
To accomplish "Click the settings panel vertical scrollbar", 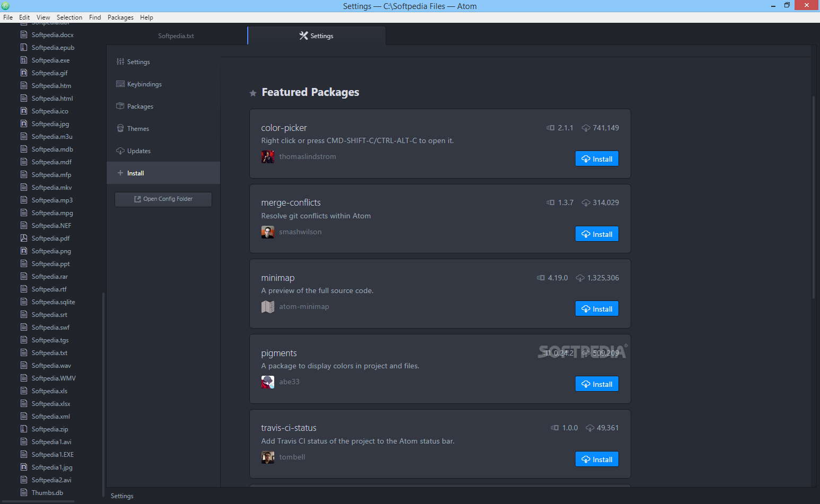I will pos(814,197).
